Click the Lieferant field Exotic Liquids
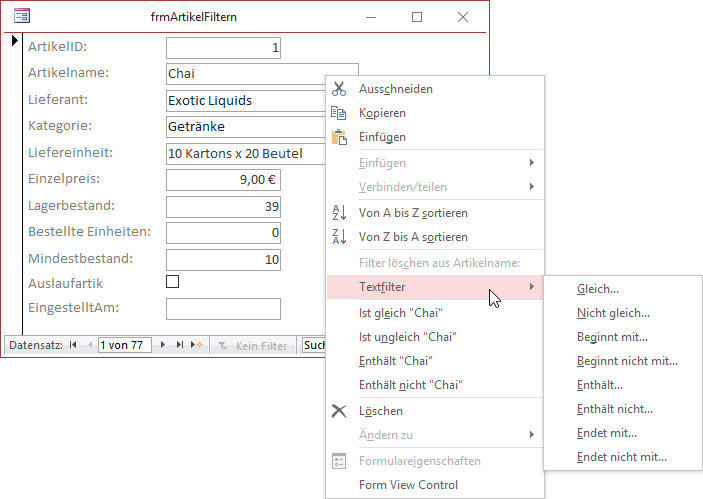 coord(246,101)
